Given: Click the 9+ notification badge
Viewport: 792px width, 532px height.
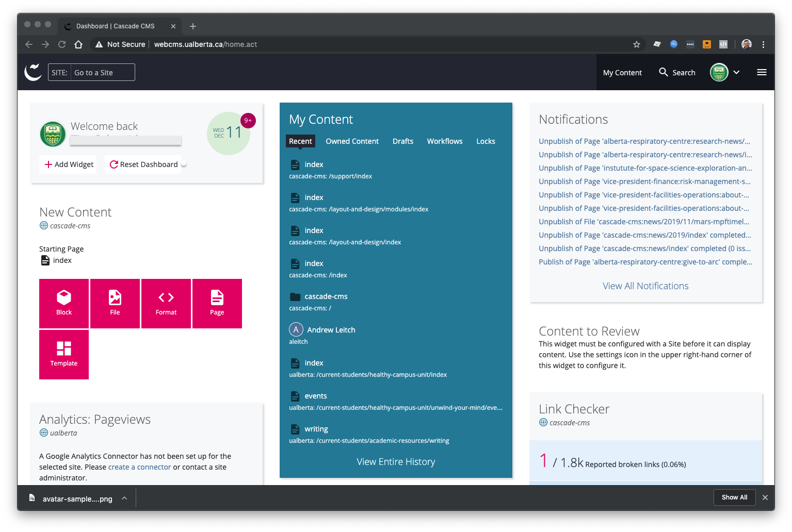Looking at the screenshot, I should tap(248, 121).
